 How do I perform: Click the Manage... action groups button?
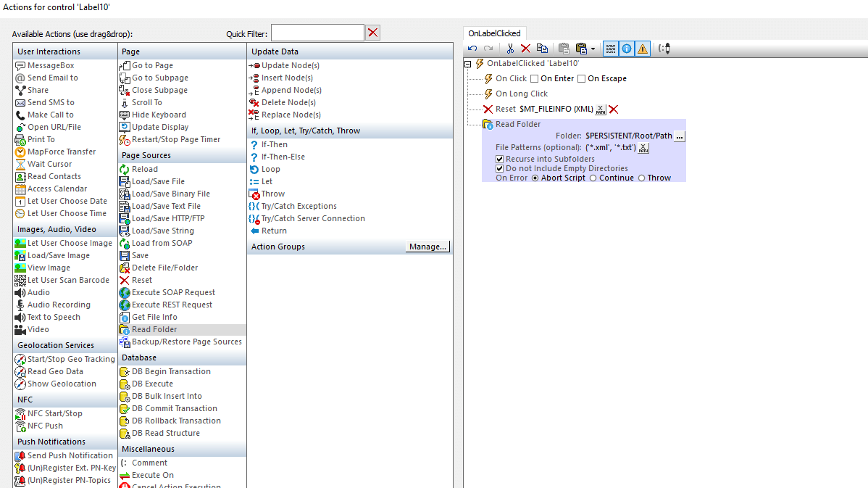[x=427, y=247]
